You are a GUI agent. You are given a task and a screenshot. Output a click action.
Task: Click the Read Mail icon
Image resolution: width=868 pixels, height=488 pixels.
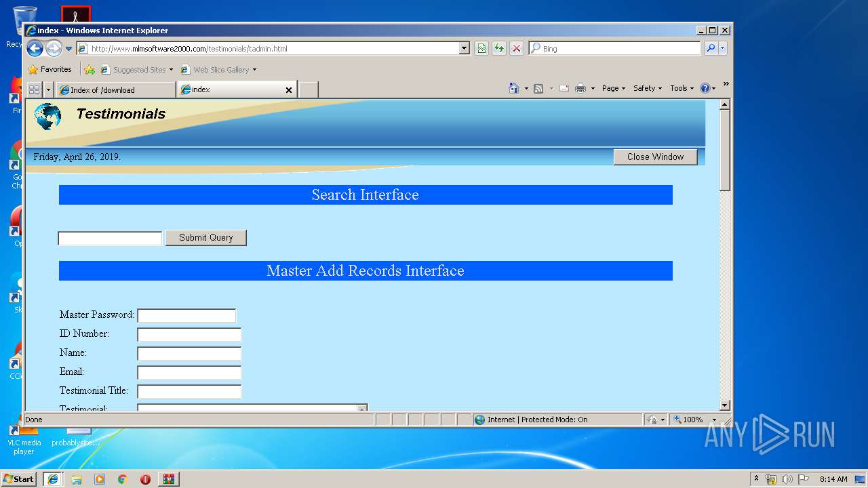pos(564,88)
